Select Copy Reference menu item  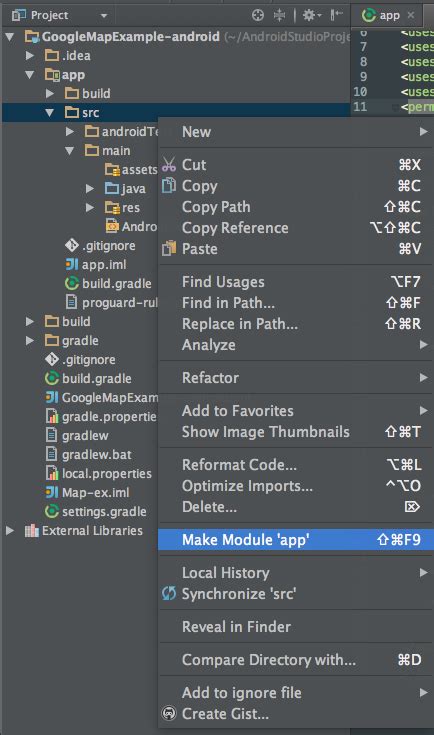(x=294, y=228)
